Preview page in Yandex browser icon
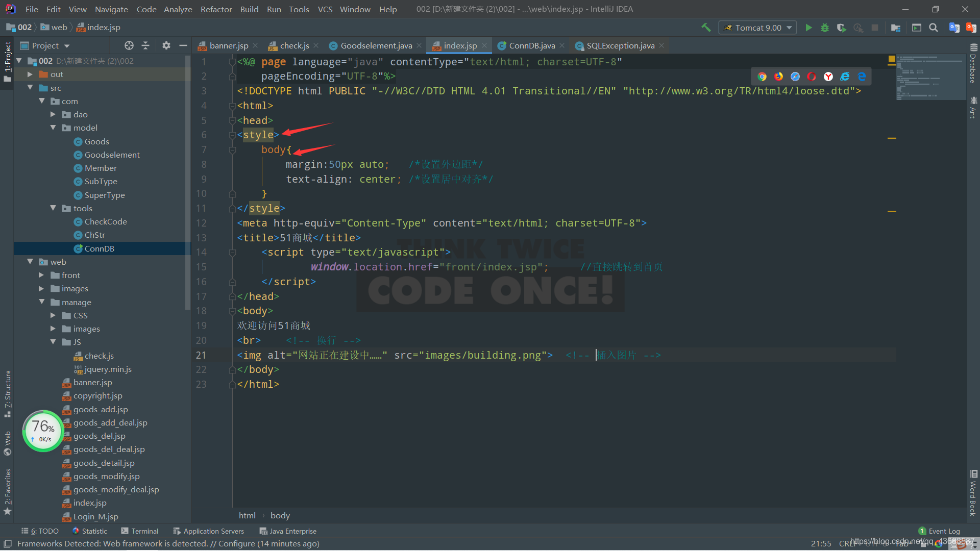980x551 pixels. 828,77
